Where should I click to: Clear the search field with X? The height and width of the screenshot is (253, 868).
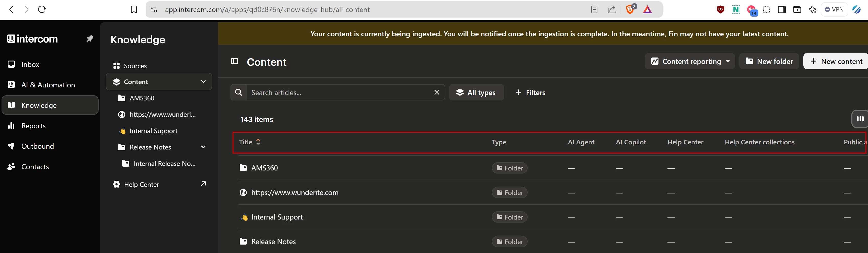[437, 92]
